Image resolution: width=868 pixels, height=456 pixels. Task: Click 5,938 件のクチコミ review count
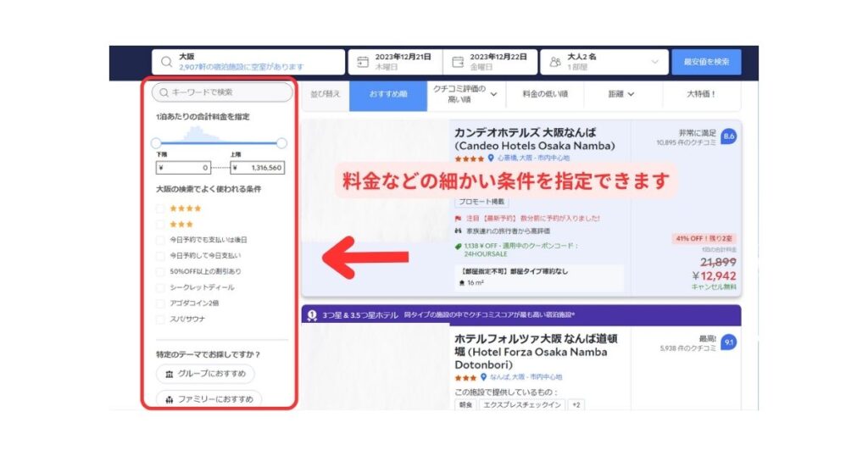click(x=687, y=348)
